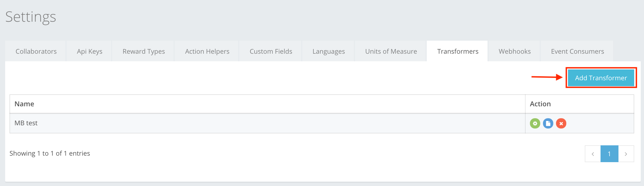The width and height of the screenshot is (644, 186).
Task: Switch to the Collaborators tab
Action: [36, 51]
